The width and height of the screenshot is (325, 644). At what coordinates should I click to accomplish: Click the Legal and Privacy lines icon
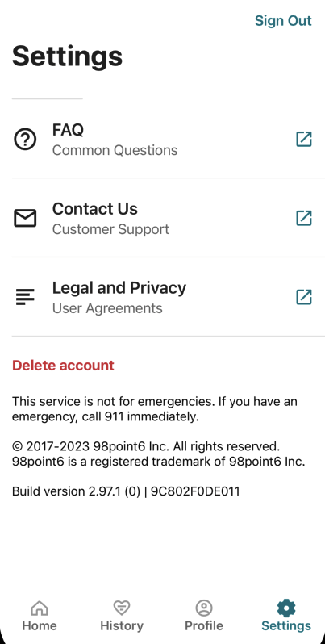[x=25, y=297]
